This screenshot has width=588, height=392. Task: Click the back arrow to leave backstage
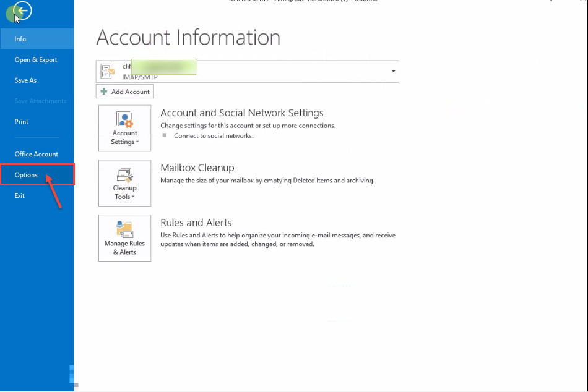22,10
